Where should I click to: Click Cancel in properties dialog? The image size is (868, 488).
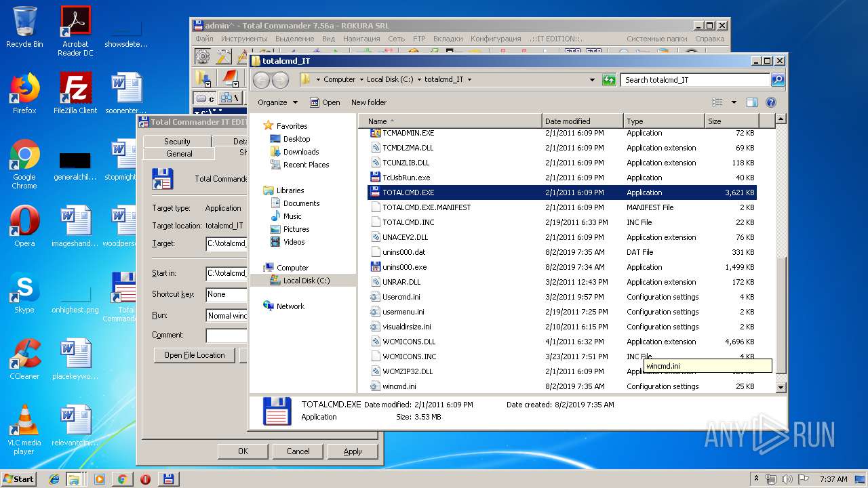[x=298, y=451]
